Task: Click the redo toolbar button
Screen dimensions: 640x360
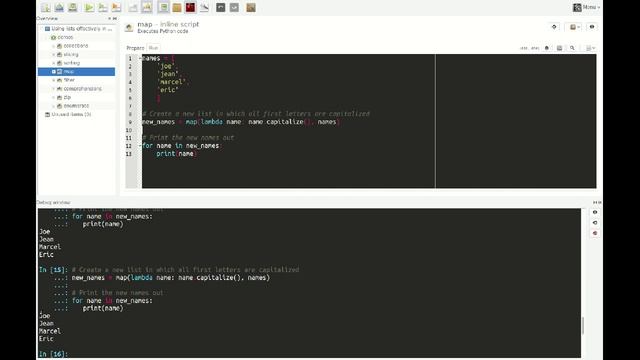Action: [x=234, y=7]
